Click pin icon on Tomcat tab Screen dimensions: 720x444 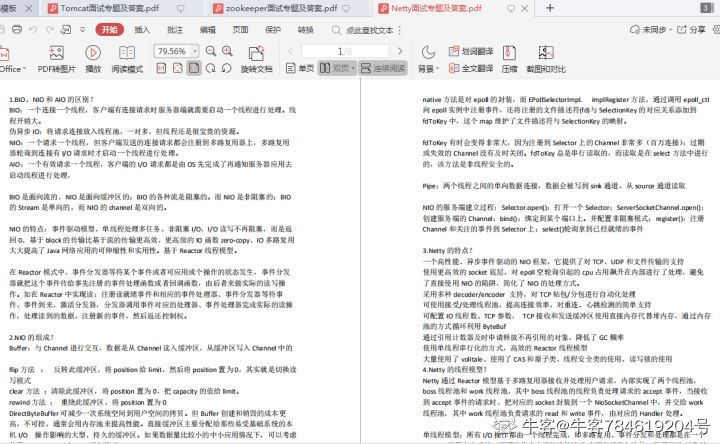pyautogui.click(x=180, y=8)
